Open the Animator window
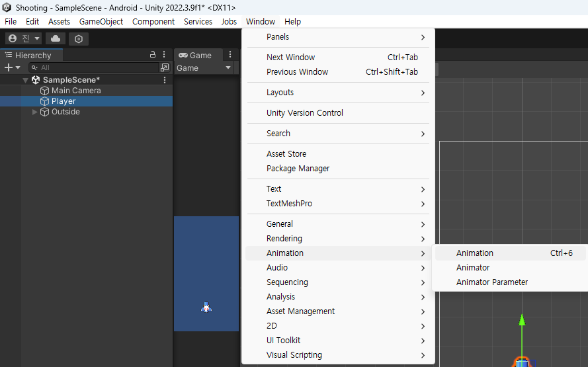Image resolution: width=588 pixels, height=367 pixels. pos(511,268)
